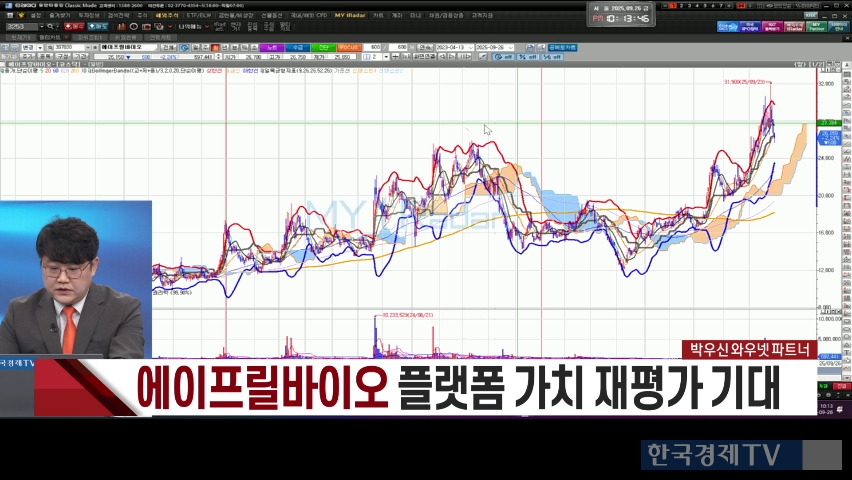Open the ETF/ELW menu
852x480 pixels.
tap(199, 16)
